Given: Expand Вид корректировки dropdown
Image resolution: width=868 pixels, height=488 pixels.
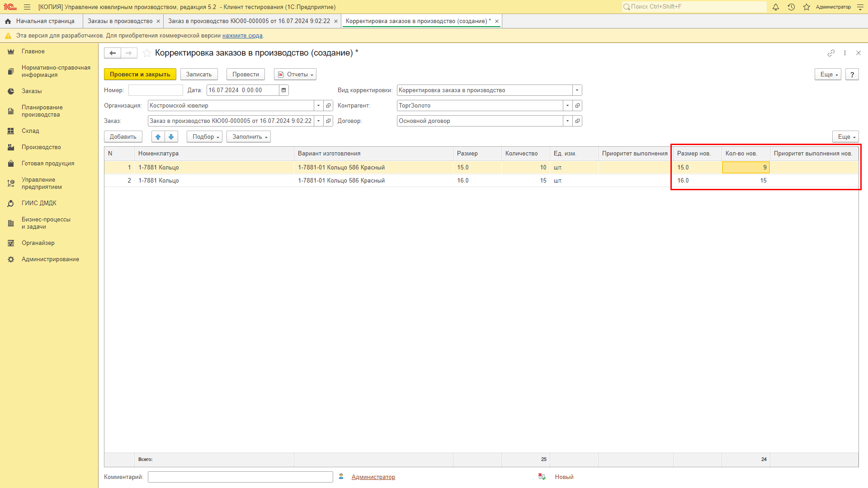Looking at the screenshot, I should (x=577, y=90).
